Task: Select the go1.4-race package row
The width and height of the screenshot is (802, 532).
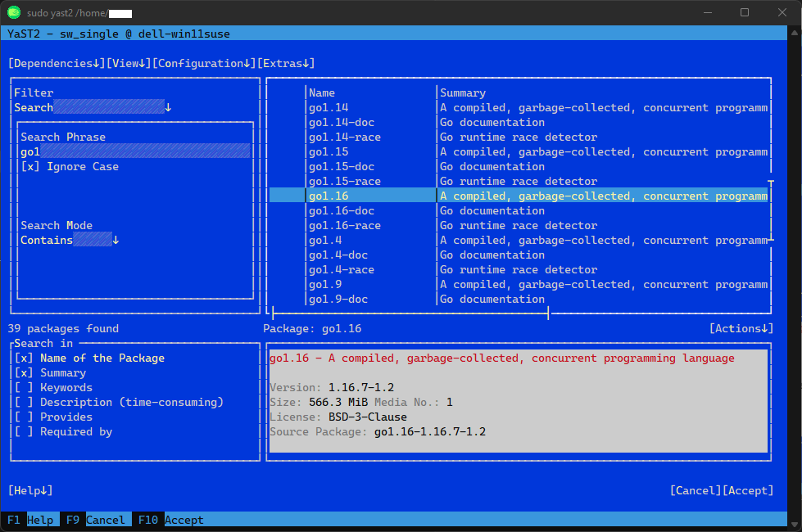Action: tap(519, 270)
